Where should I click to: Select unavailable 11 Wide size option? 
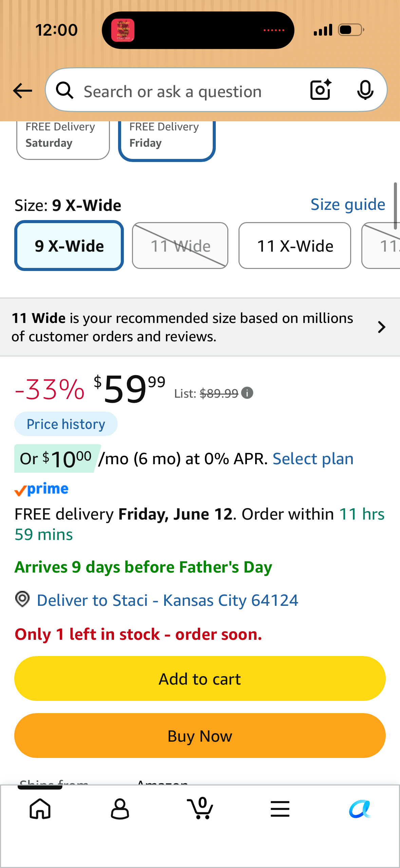(x=180, y=246)
